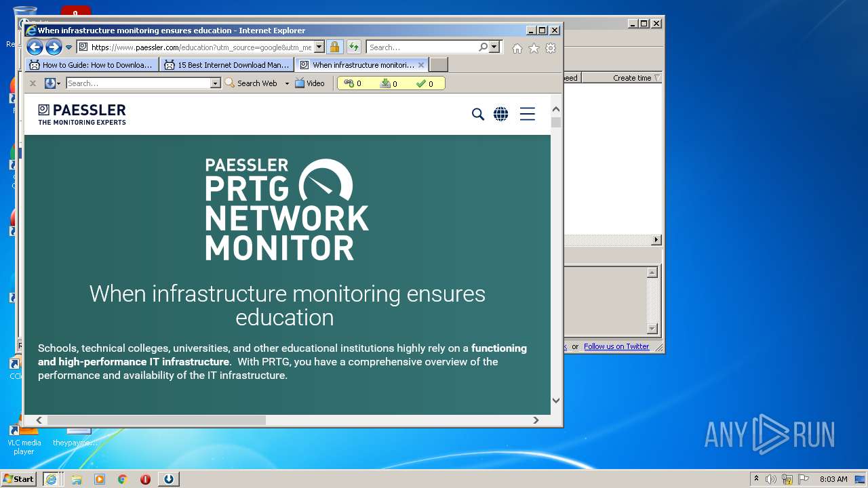
Task: Click the IE search box next to address bar
Action: (422, 47)
